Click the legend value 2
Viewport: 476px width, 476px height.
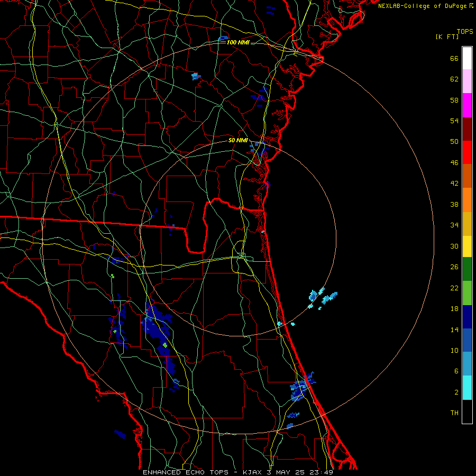[x=456, y=392]
